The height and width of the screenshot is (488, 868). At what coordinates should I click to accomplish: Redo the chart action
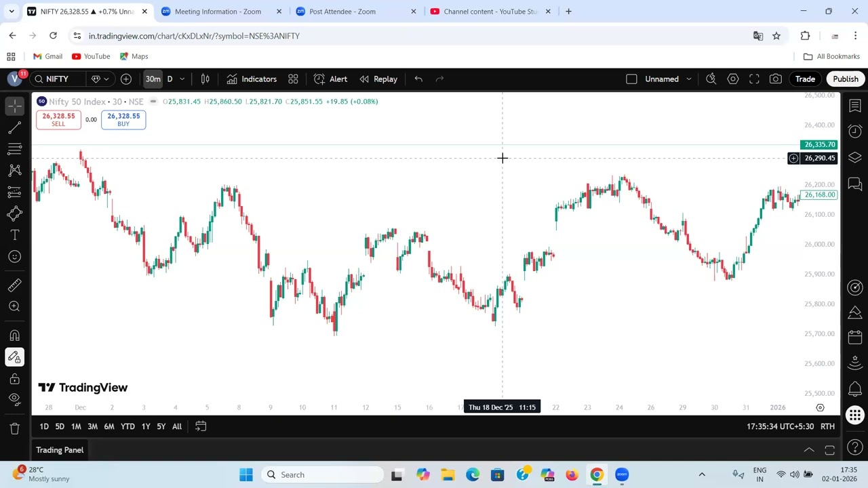point(439,79)
